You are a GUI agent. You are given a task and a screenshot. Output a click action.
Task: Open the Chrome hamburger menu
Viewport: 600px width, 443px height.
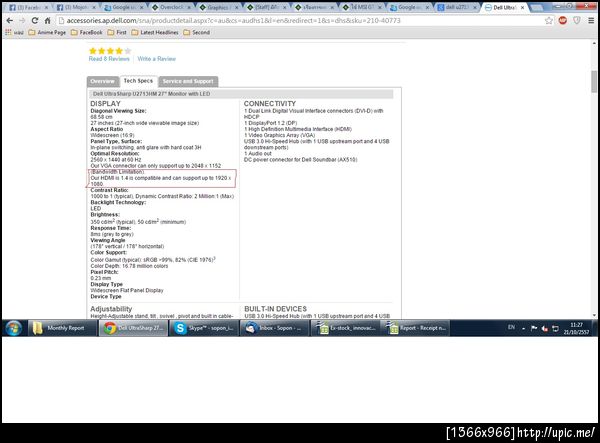591,21
